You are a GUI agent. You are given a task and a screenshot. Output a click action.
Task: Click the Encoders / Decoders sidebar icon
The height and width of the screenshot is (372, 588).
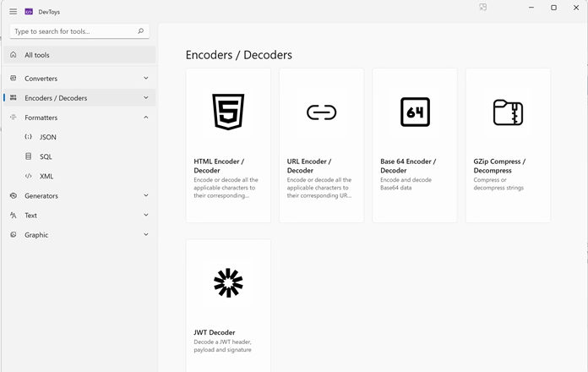click(14, 97)
